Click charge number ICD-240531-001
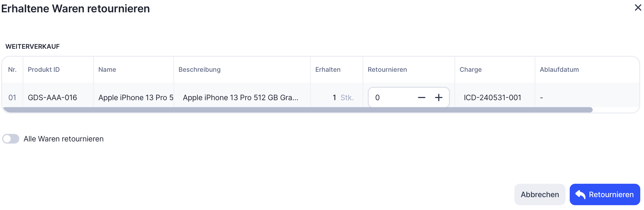The height and width of the screenshot is (210, 644). click(x=492, y=97)
